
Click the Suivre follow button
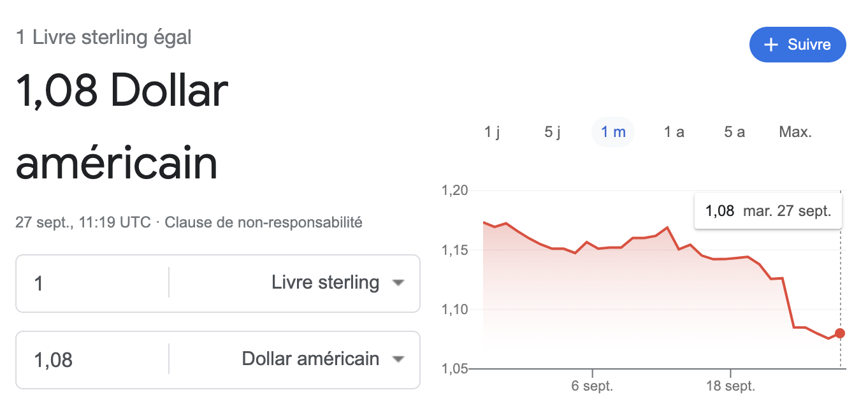(797, 45)
